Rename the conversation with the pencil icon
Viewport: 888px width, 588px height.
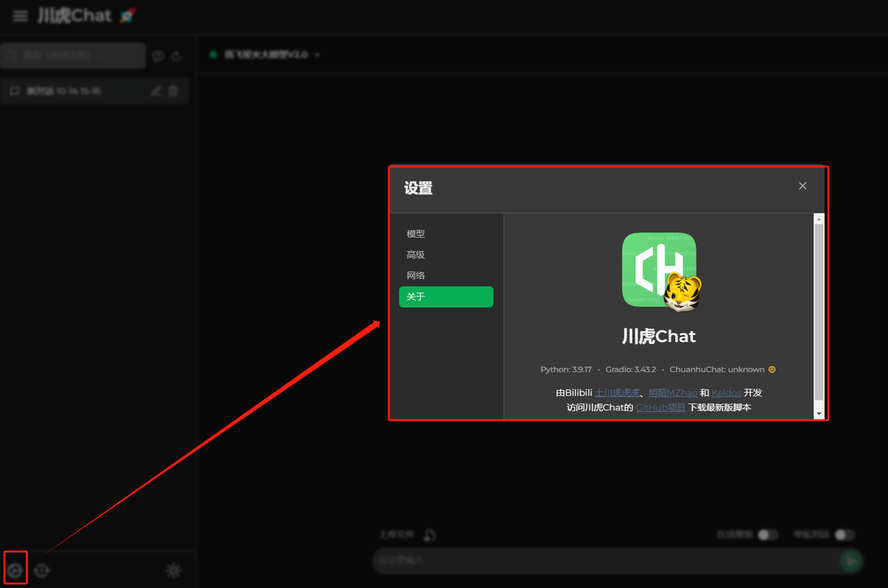coord(156,91)
